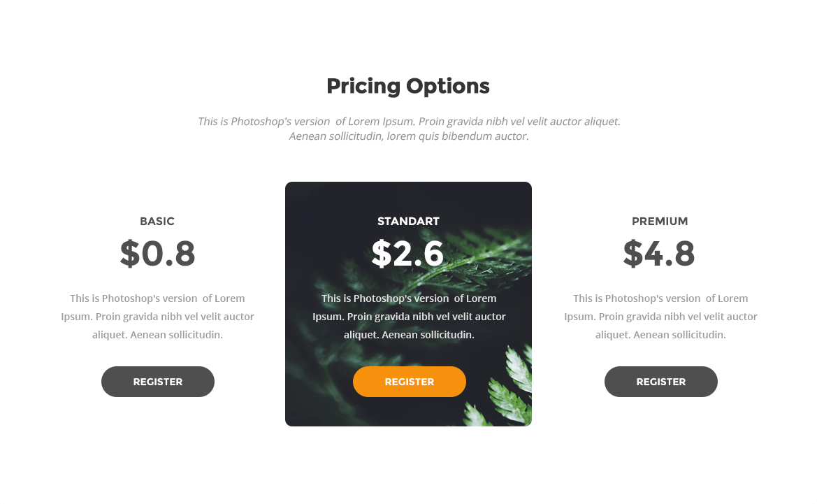Click the dollar sign in Premium's price
This screenshot has width=817, height=504.
(632, 254)
